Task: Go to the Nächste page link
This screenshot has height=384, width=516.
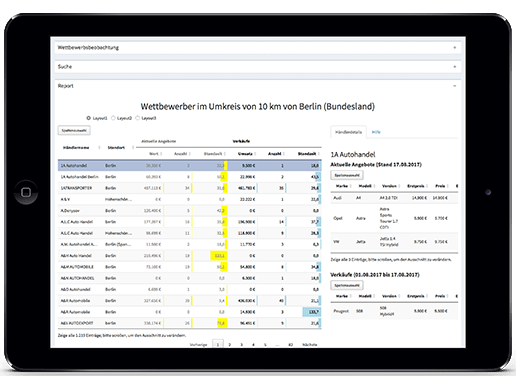Action: click(310, 345)
